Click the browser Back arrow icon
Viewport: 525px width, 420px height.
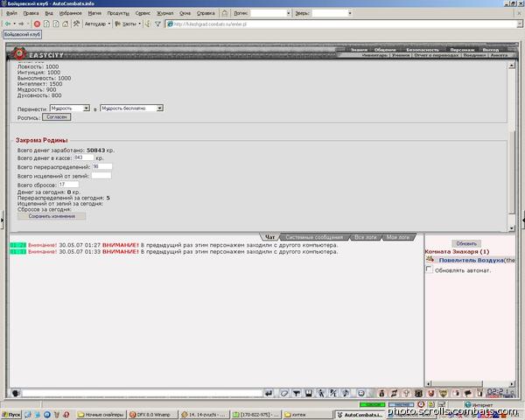pos(8,24)
